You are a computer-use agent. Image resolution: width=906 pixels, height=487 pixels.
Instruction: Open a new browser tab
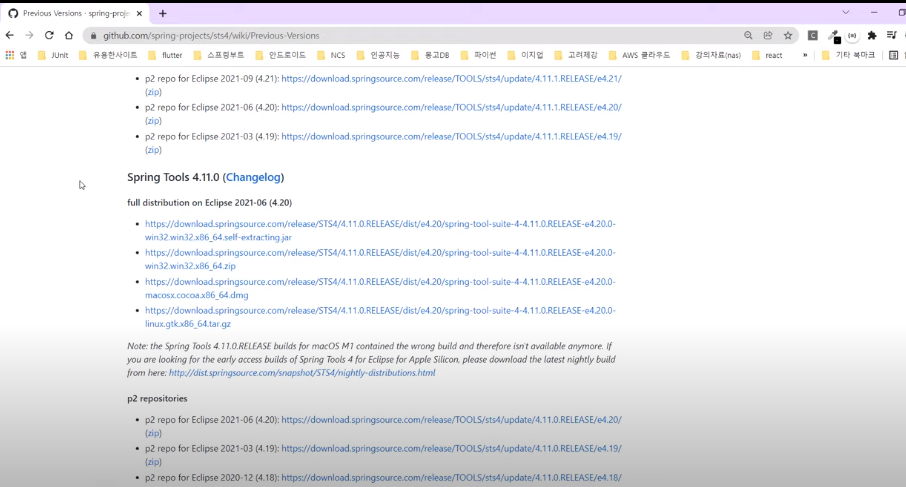point(162,13)
